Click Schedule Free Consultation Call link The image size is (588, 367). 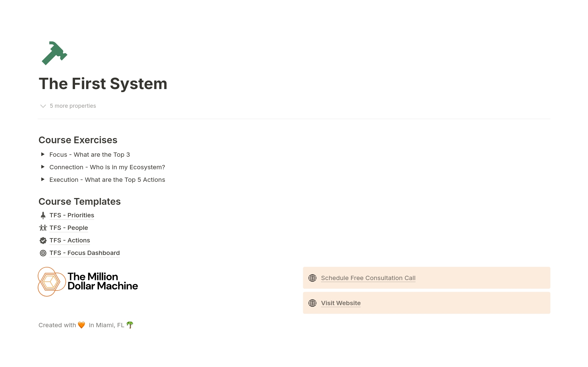tap(368, 278)
